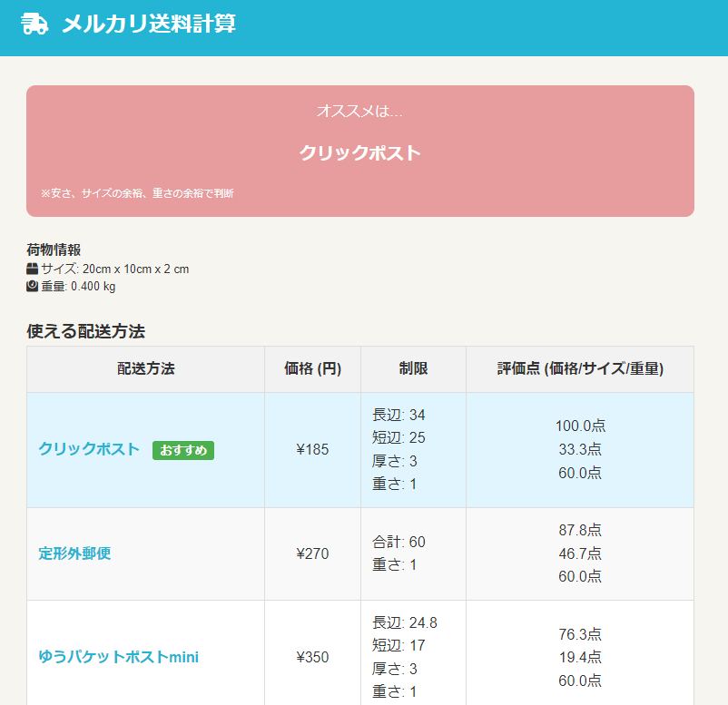Select the 評価点 (価格/サイズ/重量) column header
Screen dimensions: 728x705
pyautogui.click(x=580, y=369)
